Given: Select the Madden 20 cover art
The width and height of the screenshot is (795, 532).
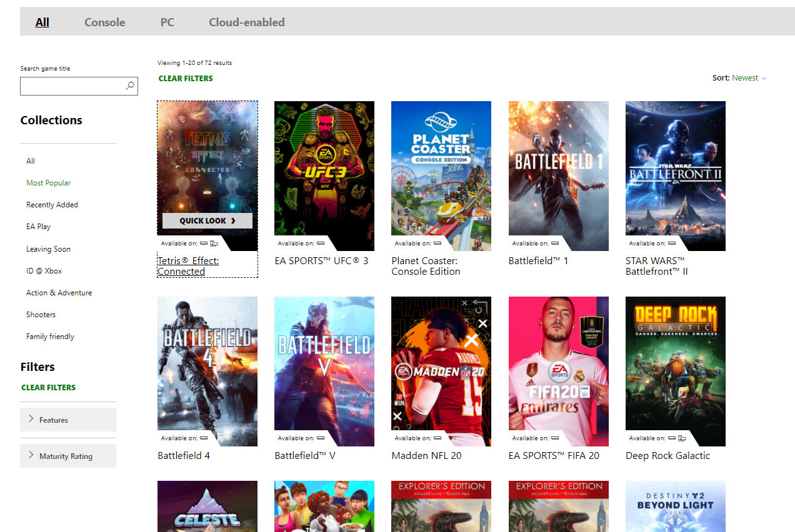Looking at the screenshot, I should [x=441, y=372].
